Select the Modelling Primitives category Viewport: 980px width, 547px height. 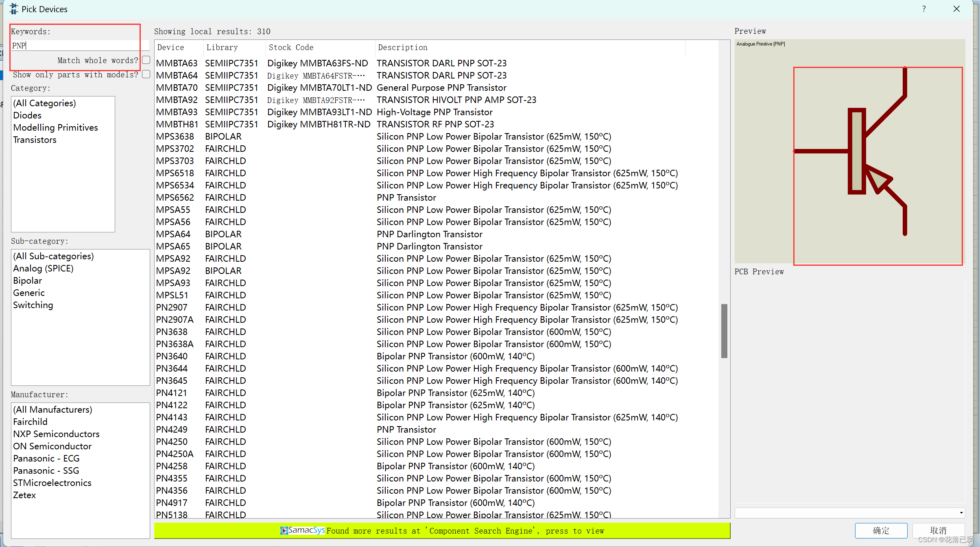[55, 127]
